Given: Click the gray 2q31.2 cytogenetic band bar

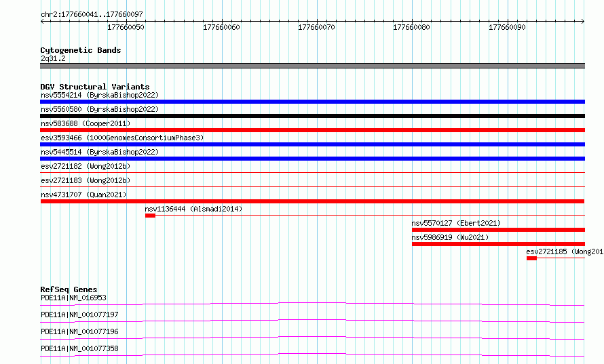Looking at the screenshot, I should coord(312,66).
